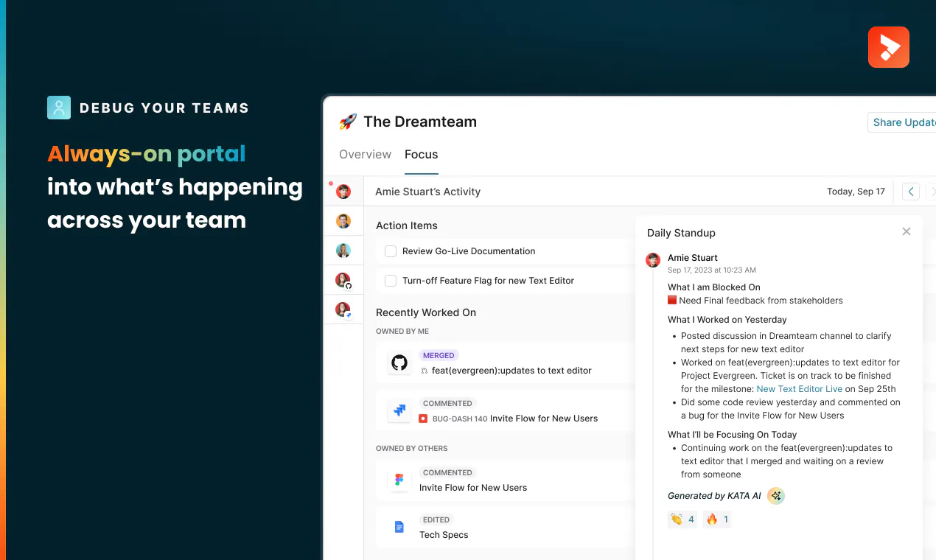Open the New Text Editor Live link
The image size is (936, 560).
coord(799,389)
